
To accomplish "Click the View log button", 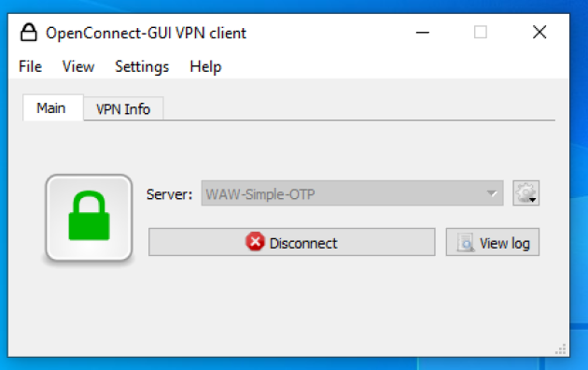I will coord(493,242).
